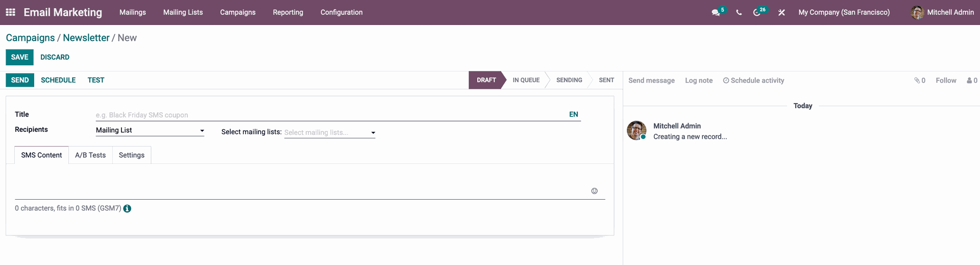Viewport: 980px width, 265px height.
Task: Open the Select mailing lists dropdown
Action: (x=330, y=132)
